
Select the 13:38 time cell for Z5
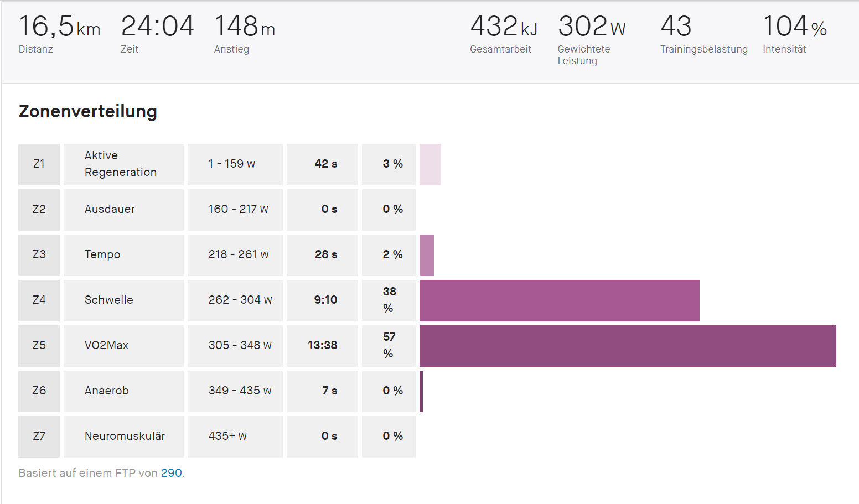pyautogui.click(x=322, y=346)
